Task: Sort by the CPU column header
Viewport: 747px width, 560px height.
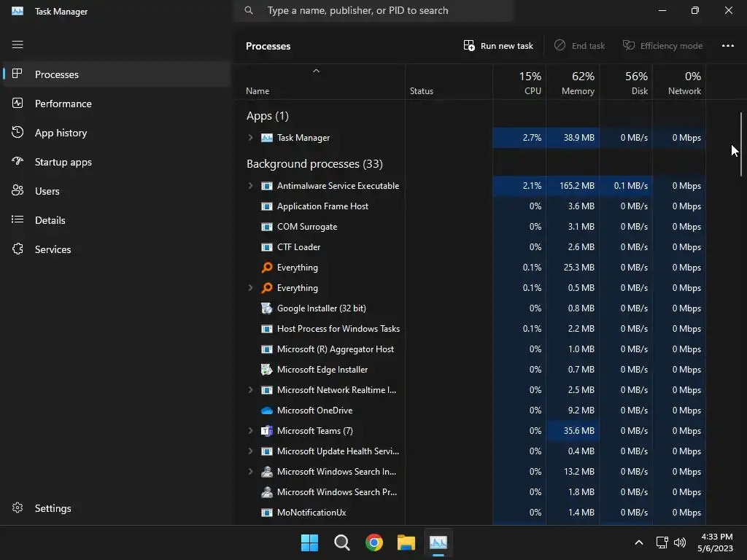Action: point(519,82)
